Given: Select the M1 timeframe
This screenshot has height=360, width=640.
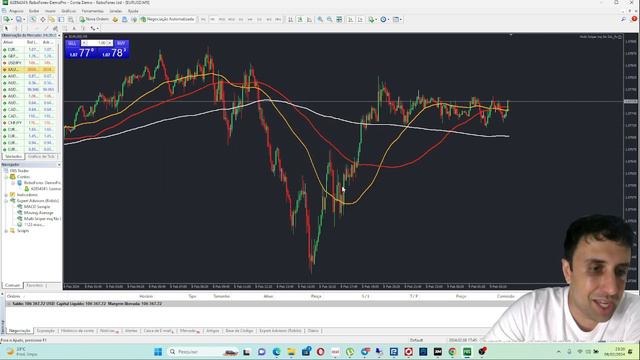Looking at the screenshot, I should click(x=203, y=19).
